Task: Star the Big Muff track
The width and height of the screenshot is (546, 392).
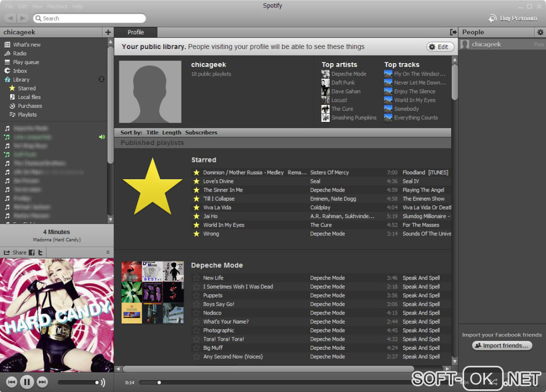Action: pos(196,348)
